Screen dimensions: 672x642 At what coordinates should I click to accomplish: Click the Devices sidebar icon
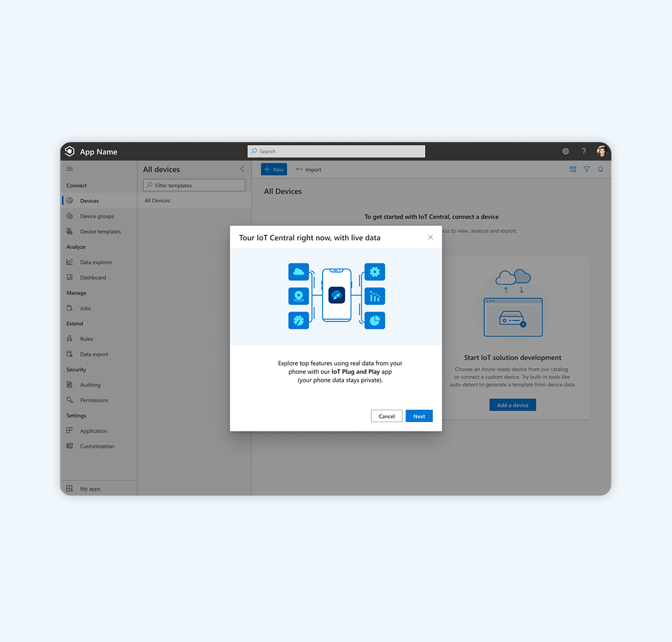pyautogui.click(x=70, y=201)
